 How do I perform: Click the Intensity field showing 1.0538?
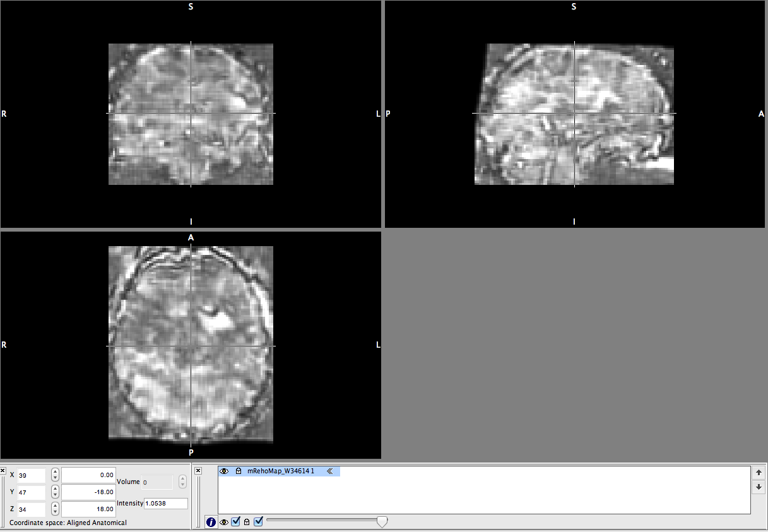(x=166, y=504)
